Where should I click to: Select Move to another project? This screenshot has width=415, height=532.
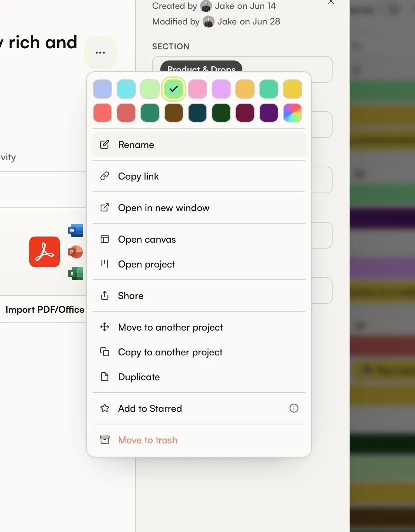(x=199, y=327)
